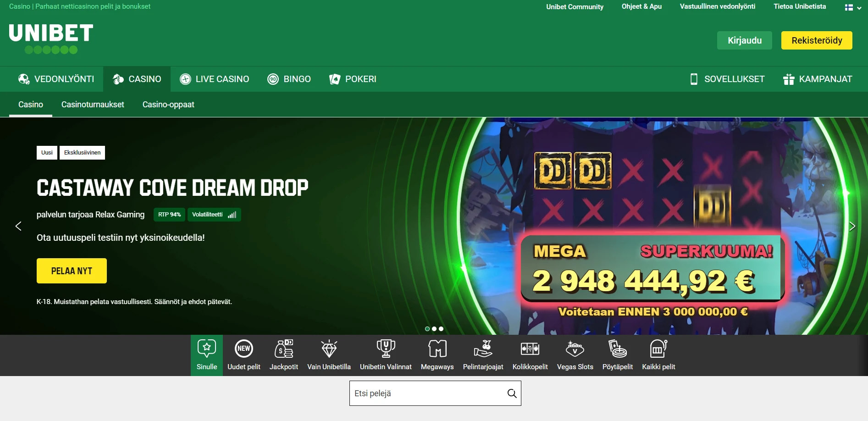This screenshot has width=868, height=421.
Task: Show previous banner slide arrow
Action: pos(18,226)
